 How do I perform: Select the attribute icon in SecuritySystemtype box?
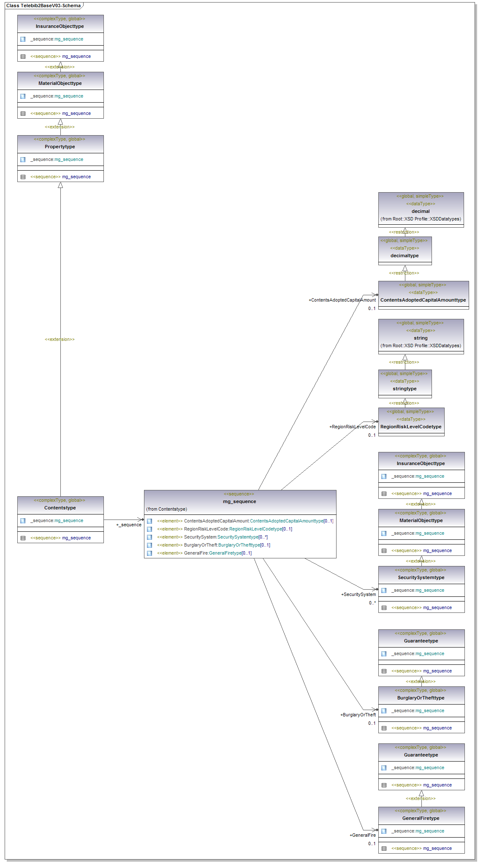(384, 590)
